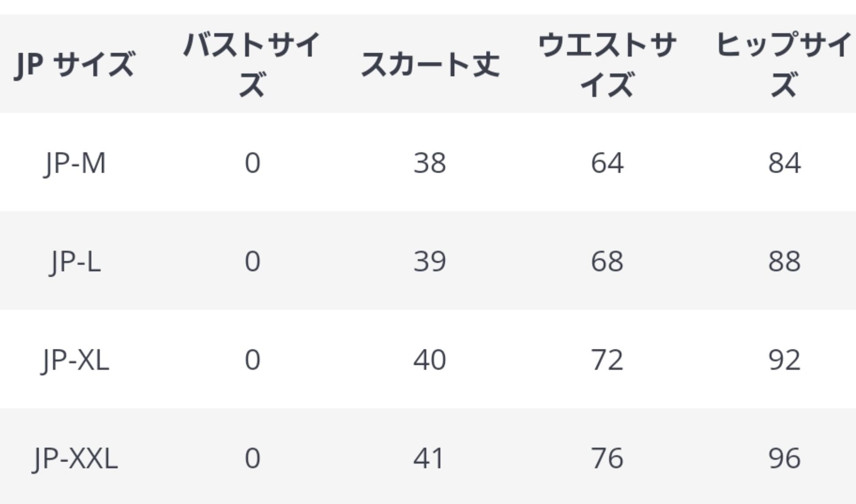Click the バストサイズ column header

point(252,64)
